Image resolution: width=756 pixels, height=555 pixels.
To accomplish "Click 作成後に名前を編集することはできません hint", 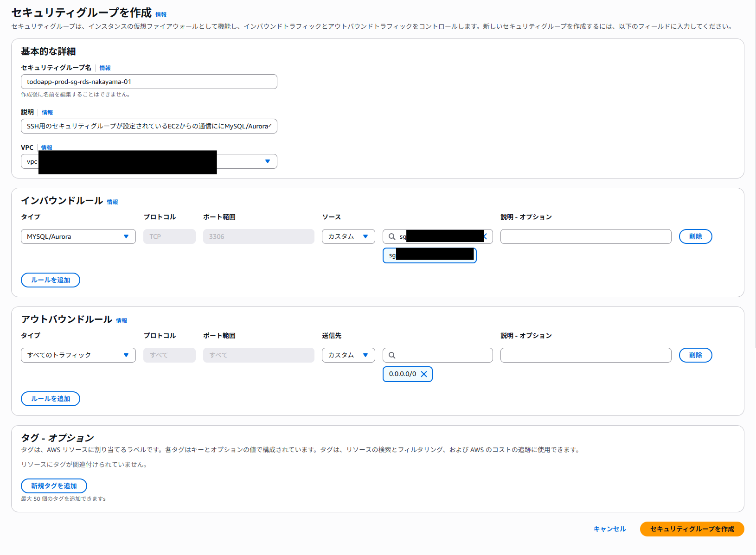I will (x=76, y=95).
